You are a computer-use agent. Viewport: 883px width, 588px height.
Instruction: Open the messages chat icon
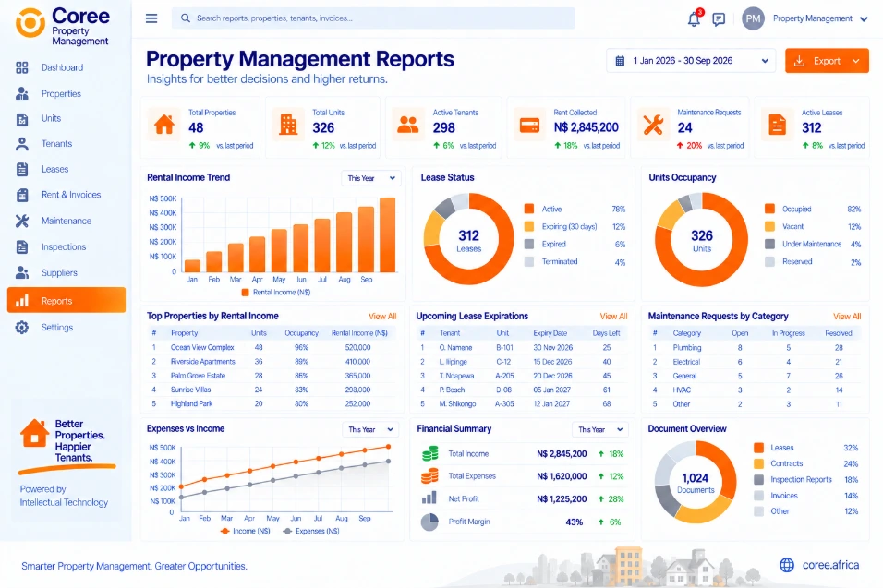[719, 19]
